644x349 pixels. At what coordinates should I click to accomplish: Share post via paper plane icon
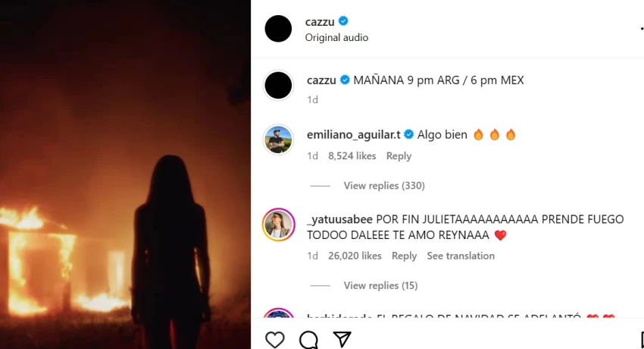[x=342, y=339]
